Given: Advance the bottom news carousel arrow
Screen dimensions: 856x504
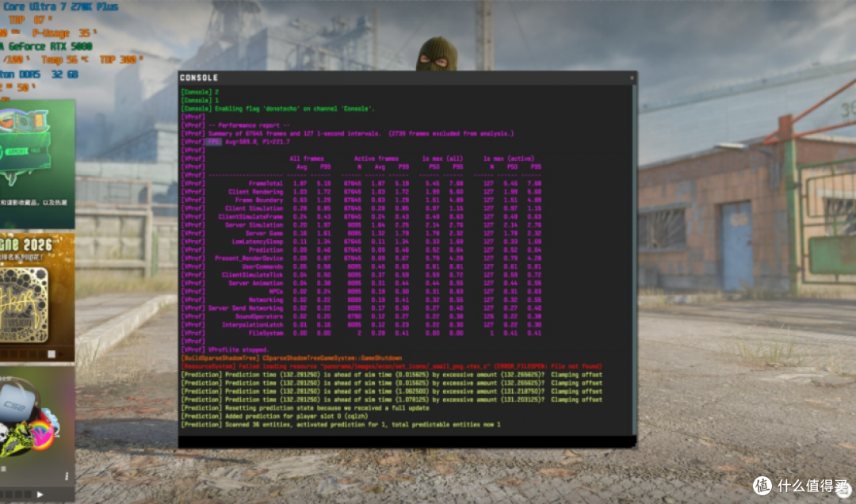Looking at the screenshot, I should pyautogui.click(x=40, y=494).
